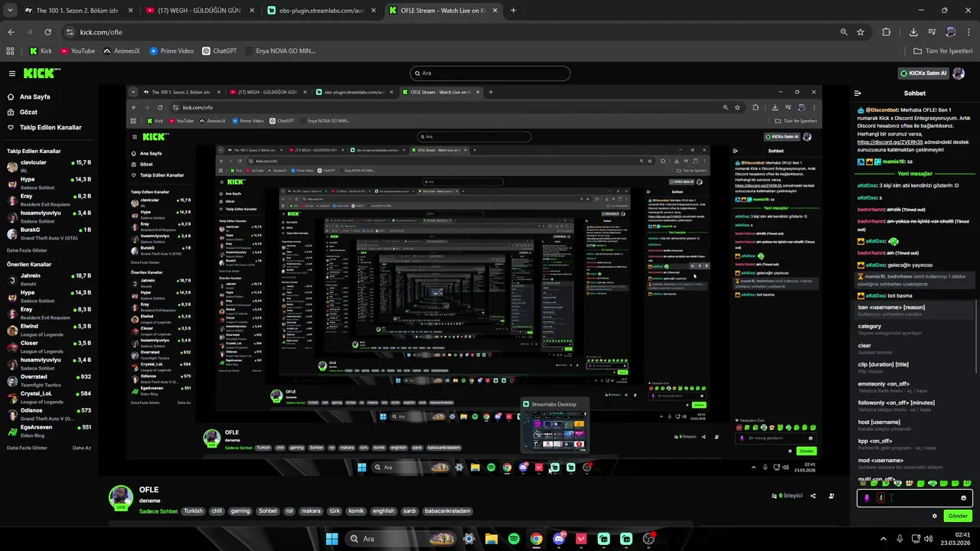This screenshot has height=551, width=980.
Task: Open chat settings gear icon
Action: pos(935,516)
